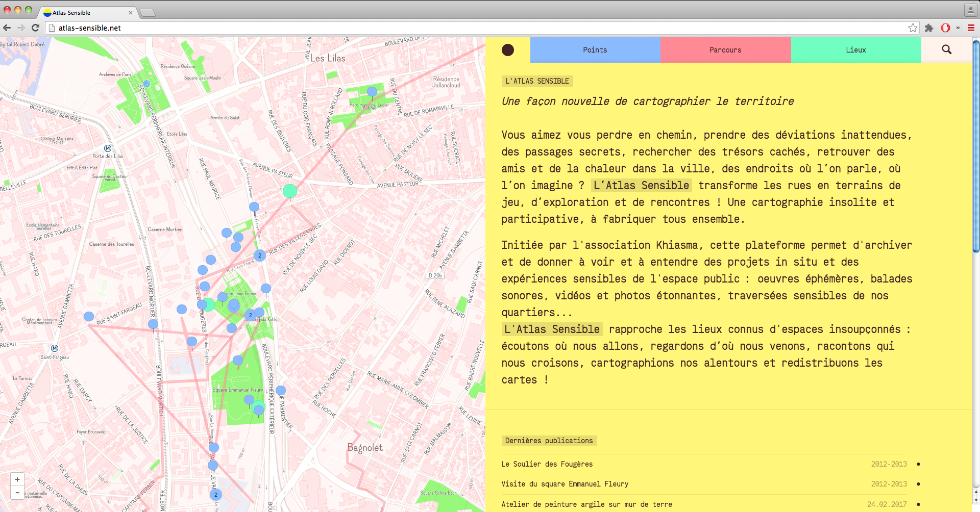The height and width of the screenshot is (512, 980).
Task: Click the Les Lilas map label
Action: (328, 58)
